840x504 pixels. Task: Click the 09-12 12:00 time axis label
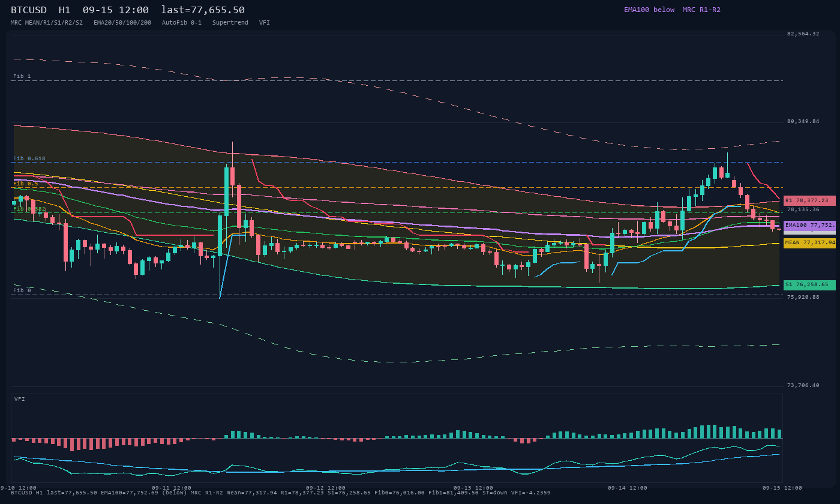pyautogui.click(x=326, y=488)
